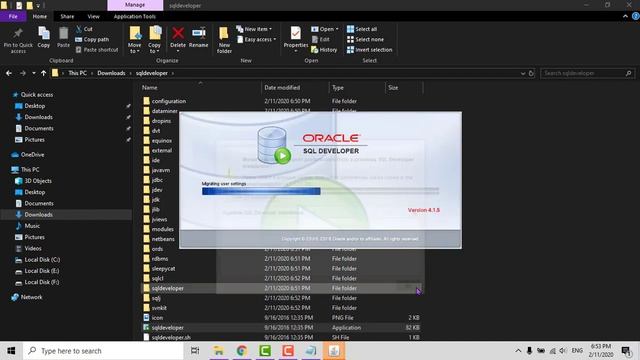
Task: Select OneDrive in navigation pane
Action: pos(32,154)
